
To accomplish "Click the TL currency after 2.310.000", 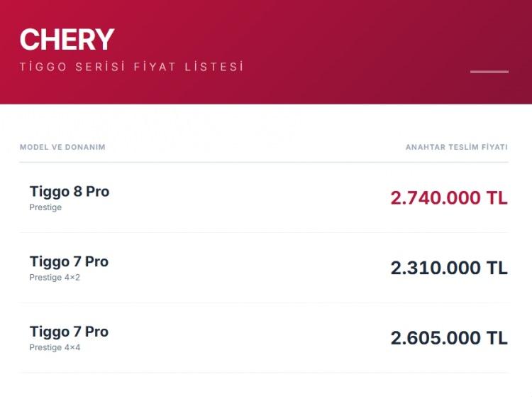I will [497, 268].
